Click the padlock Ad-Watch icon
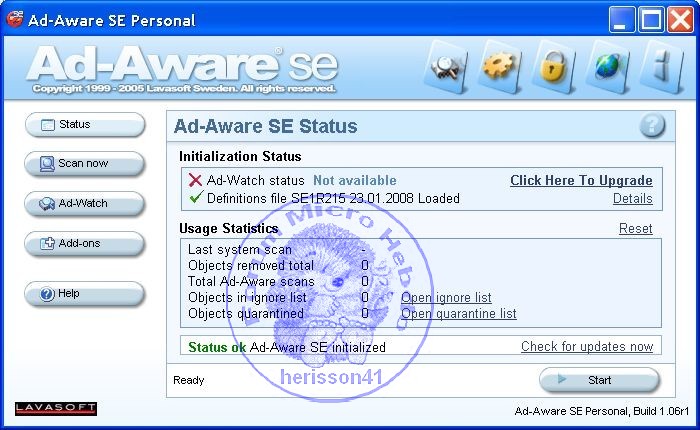 point(554,67)
